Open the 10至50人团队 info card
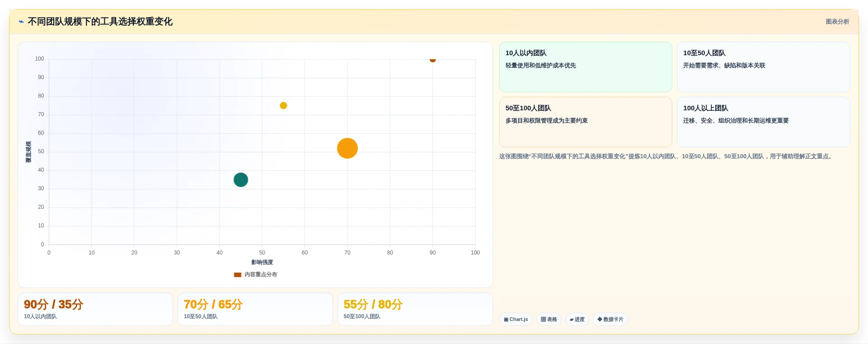 [763, 67]
